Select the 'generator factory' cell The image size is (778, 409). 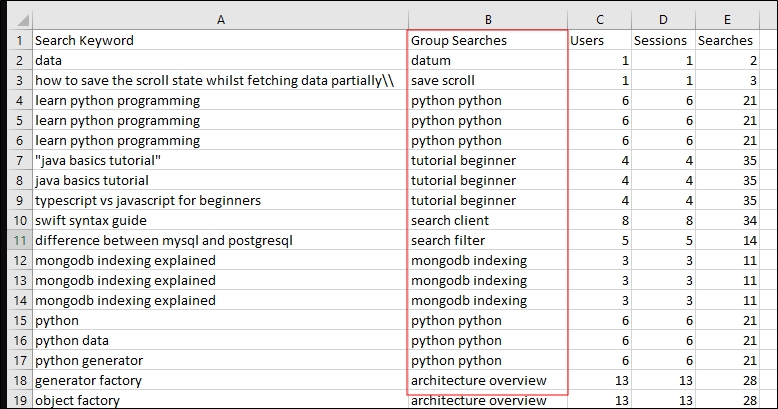(x=219, y=380)
